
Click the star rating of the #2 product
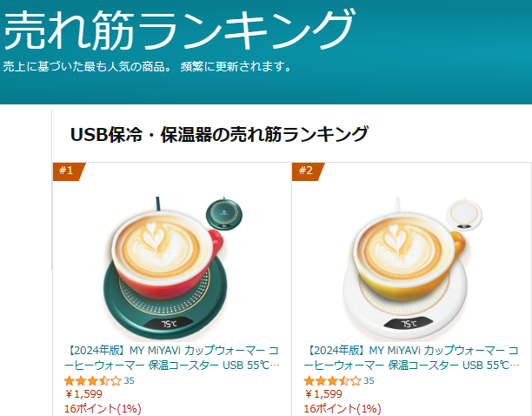tap(332, 381)
